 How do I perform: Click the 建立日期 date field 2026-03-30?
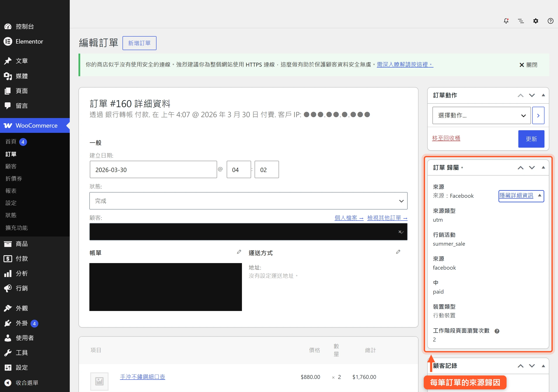pos(153,169)
